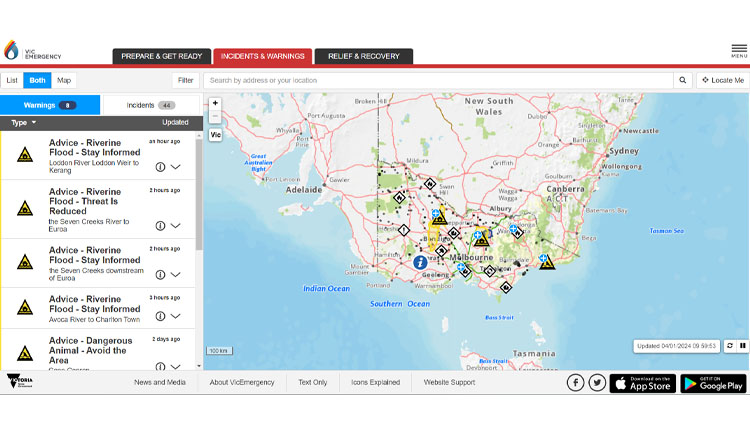Screen dimensions: 750x430
Task: Switch to Both view
Action: [x=37, y=80]
